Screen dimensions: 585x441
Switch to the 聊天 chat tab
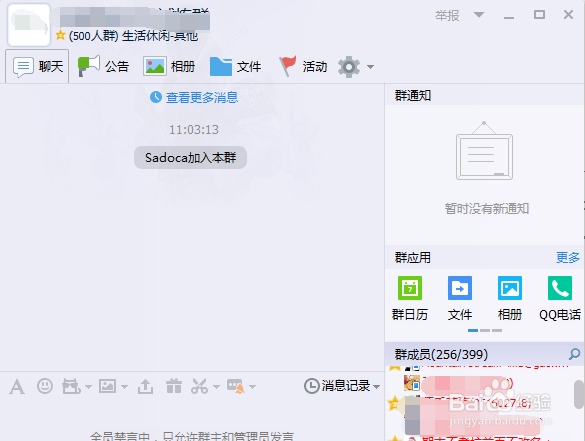37,67
